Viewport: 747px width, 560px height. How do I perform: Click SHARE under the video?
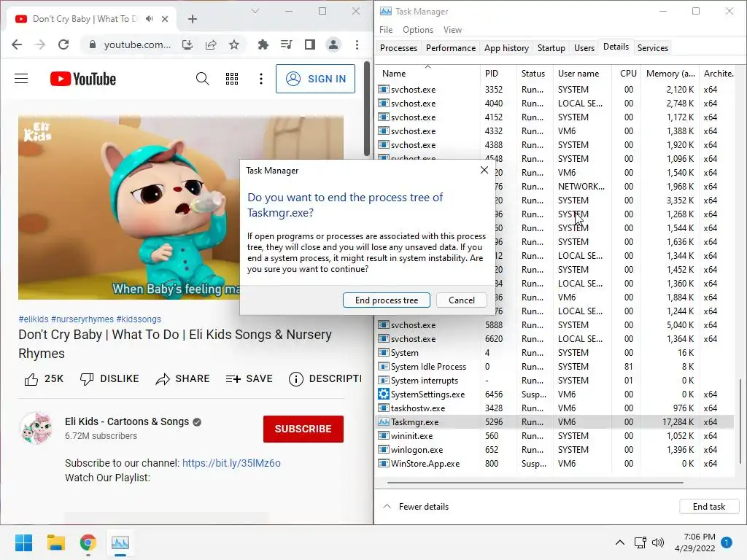pos(182,379)
